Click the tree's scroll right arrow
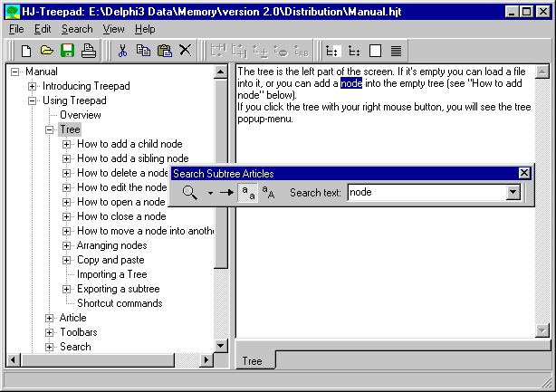 click(206, 360)
